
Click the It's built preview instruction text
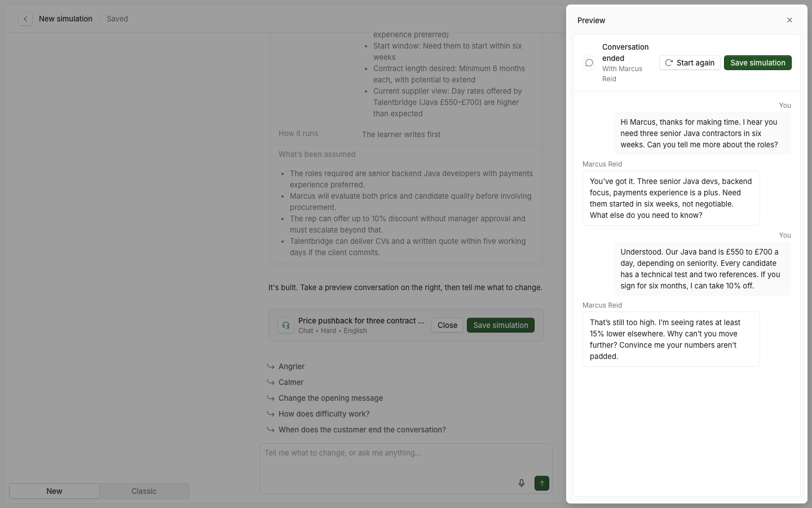405,287
